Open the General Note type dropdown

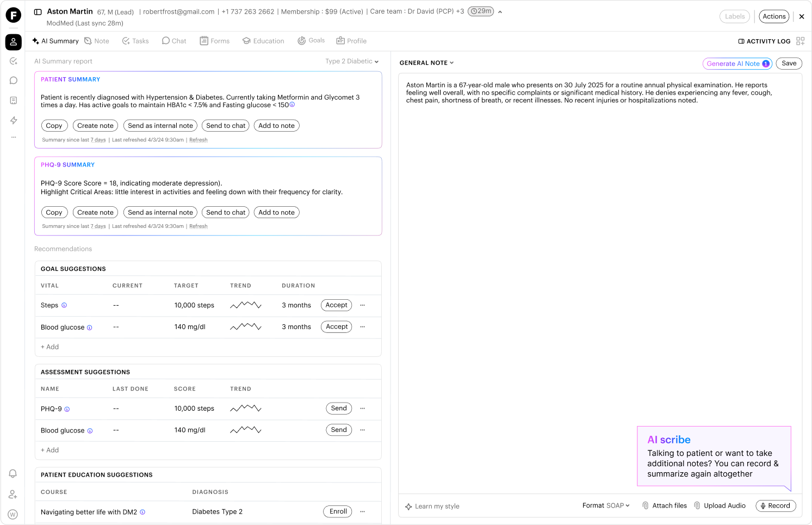click(426, 63)
